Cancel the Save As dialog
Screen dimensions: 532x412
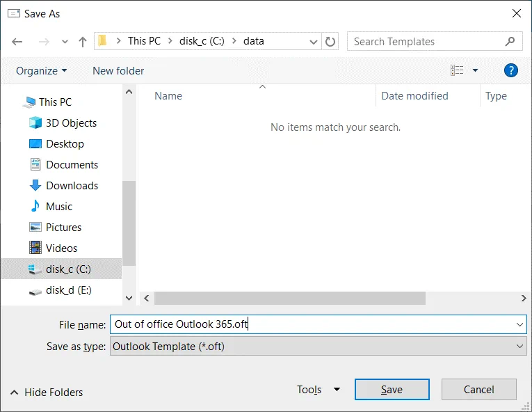point(478,390)
